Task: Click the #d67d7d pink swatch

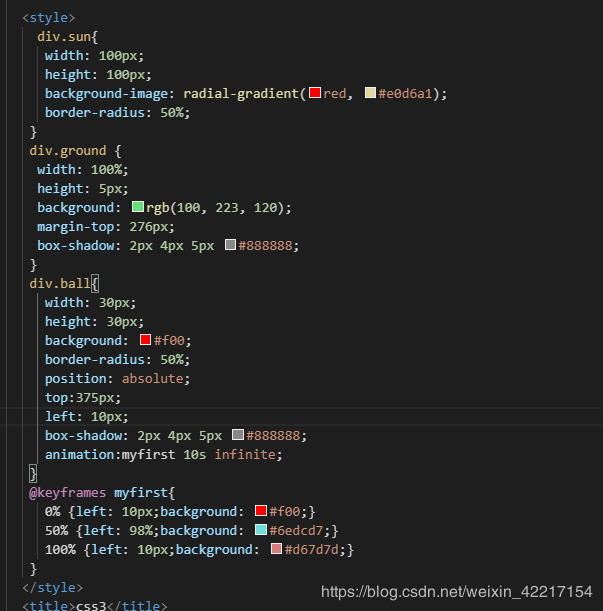Action: (x=276, y=549)
